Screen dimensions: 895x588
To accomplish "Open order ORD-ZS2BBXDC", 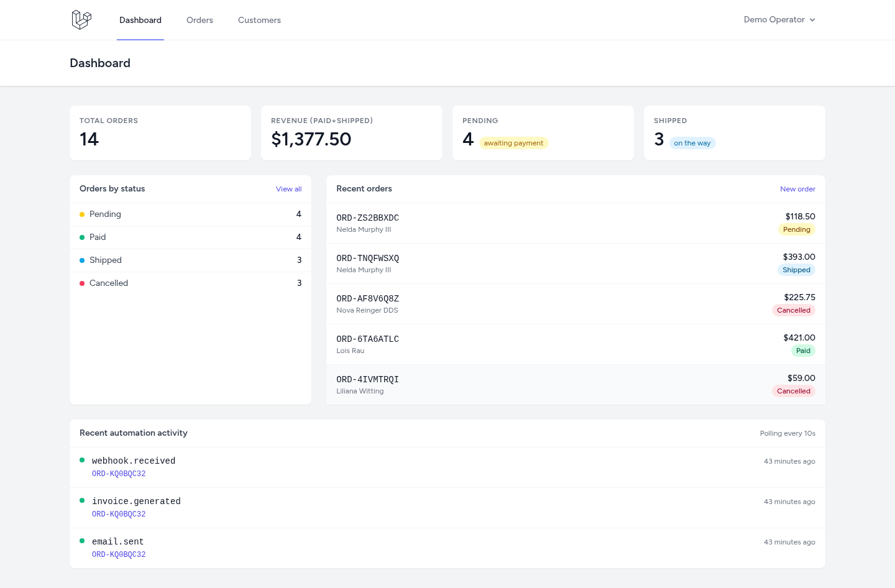I will [576, 223].
